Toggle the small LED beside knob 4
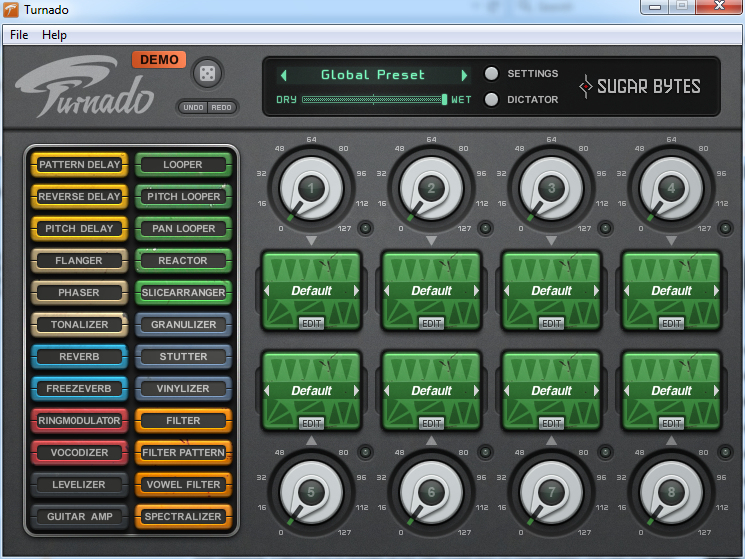This screenshot has height=559, width=745. (x=725, y=228)
